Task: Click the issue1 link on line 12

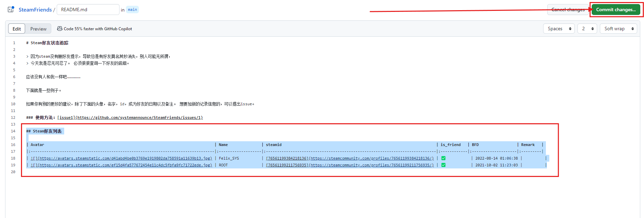Action: 130,117
